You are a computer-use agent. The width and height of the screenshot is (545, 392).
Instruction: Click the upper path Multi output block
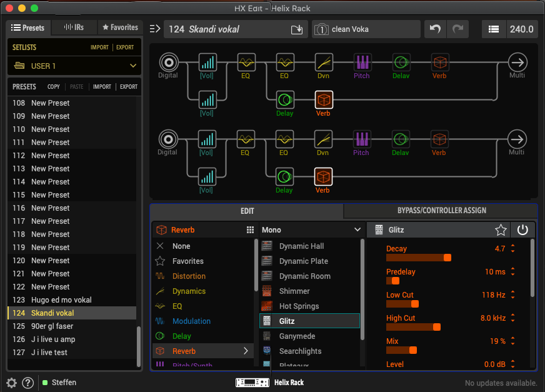(517, 63)
